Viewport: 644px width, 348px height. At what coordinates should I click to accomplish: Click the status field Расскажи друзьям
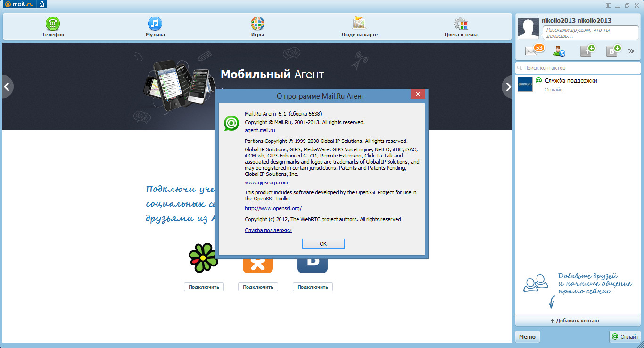pyautogui.click(x=591, y=33)
